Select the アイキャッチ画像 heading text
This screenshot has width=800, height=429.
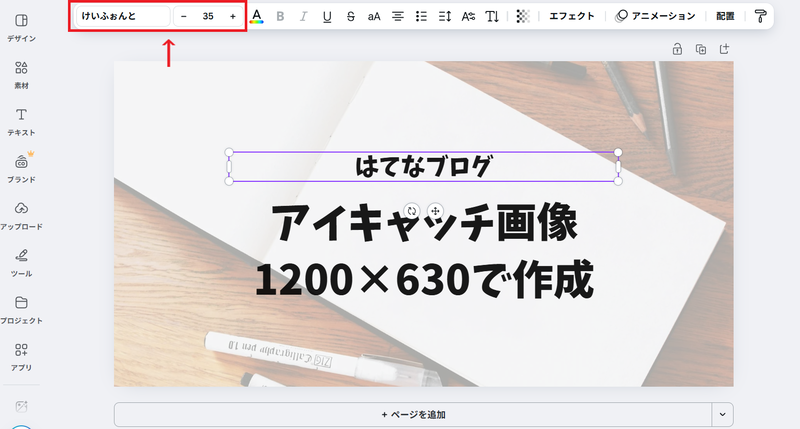tap(424, 222)
